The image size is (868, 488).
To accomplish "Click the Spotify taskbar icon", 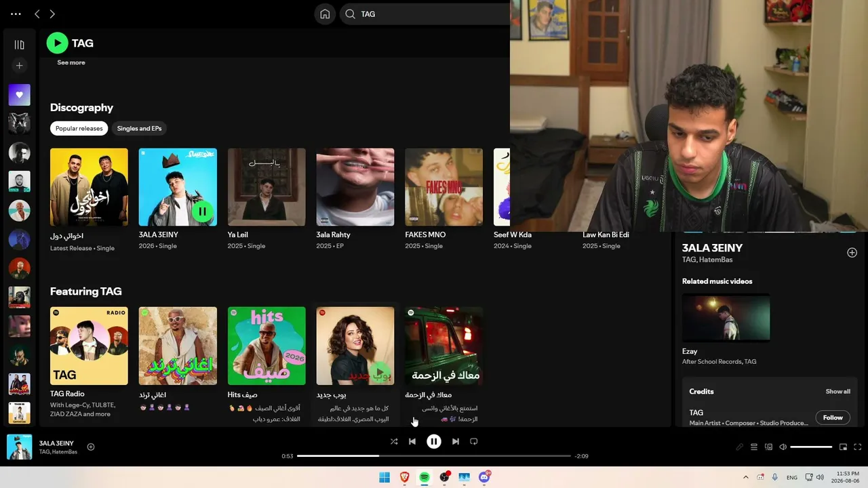I will click(x=425, y=477).
